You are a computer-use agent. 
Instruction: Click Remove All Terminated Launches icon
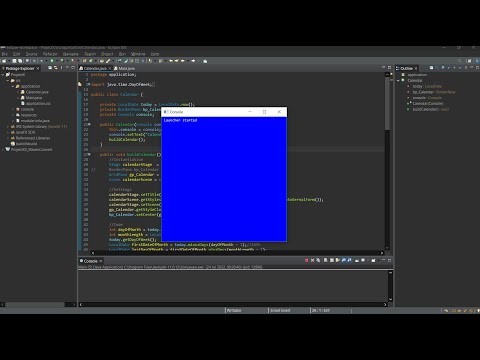[318, 260]
